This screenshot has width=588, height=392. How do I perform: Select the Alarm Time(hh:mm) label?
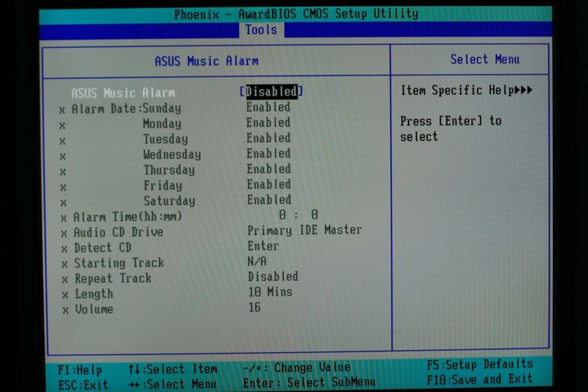[127, 217]
